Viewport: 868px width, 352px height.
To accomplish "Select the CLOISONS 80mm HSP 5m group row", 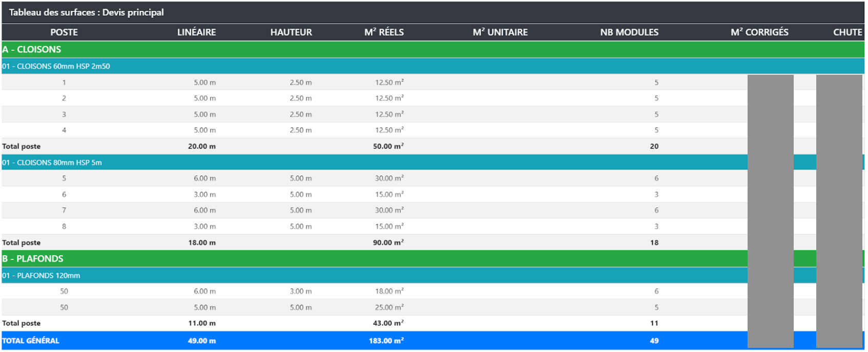I will click(52, 162).
